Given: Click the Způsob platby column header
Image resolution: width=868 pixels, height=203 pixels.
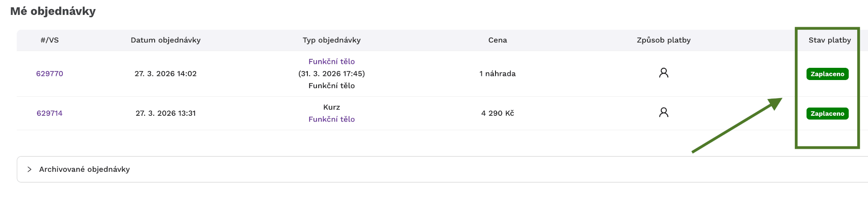Looking at the screenshot, I should (x=663, y=40).
